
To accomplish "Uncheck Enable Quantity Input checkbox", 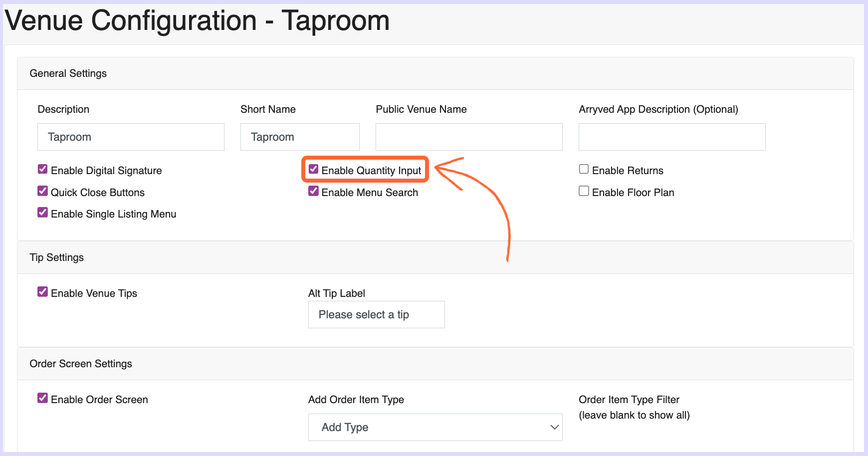I will [x=313, y=170].
